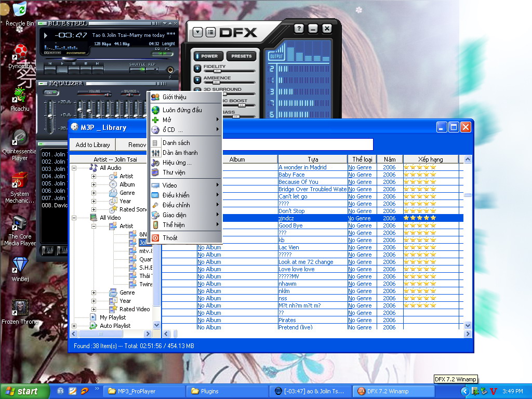Viewport: 532px width, 399px height.
Task: Choose 'Thư viện' from the context menu
Action: pyautogui.click(x=174, y=172)
